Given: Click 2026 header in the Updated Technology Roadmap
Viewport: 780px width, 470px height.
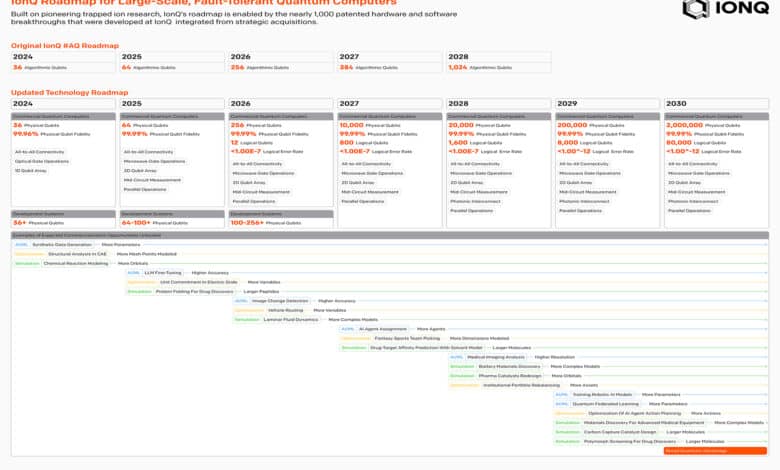Looking at the screenshot, I should click(281, 103).
